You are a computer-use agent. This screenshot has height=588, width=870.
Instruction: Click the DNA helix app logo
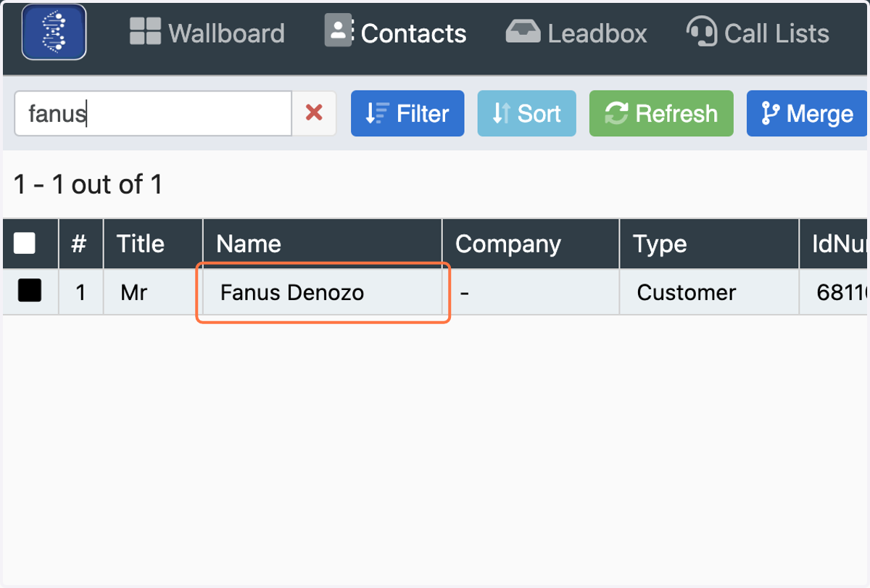[54, 32]
